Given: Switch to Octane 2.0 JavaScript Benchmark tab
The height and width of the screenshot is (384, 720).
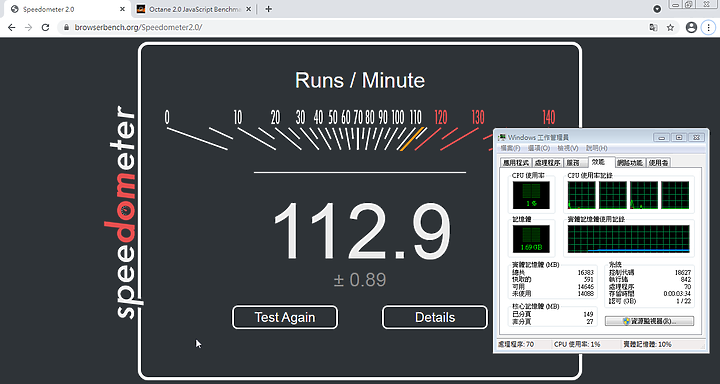Looking at the screenshot, I should pos(194,9).
